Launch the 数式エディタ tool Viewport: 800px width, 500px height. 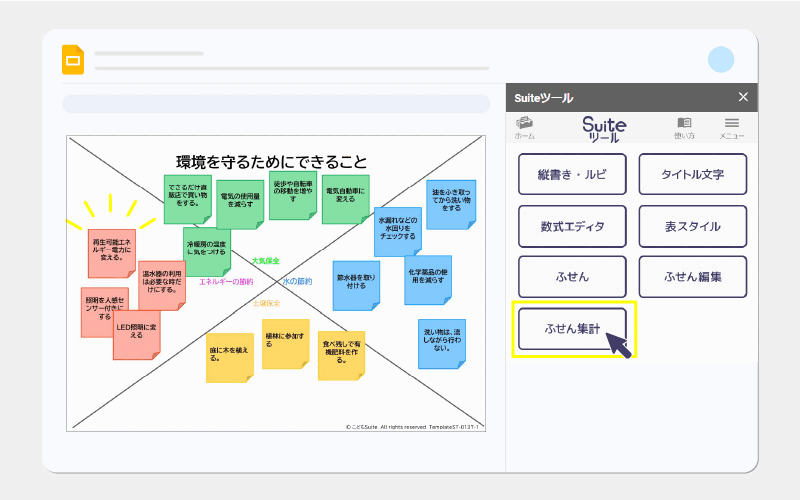click(572, 226)
